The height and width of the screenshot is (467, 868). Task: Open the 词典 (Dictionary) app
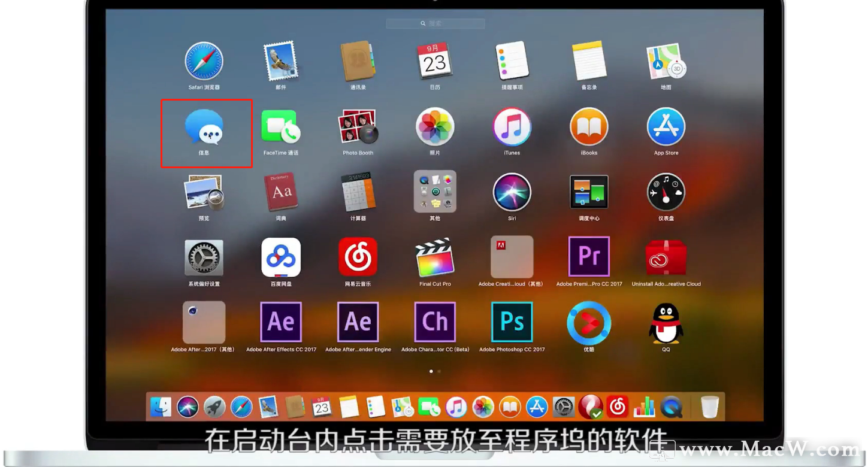[281, 192]
